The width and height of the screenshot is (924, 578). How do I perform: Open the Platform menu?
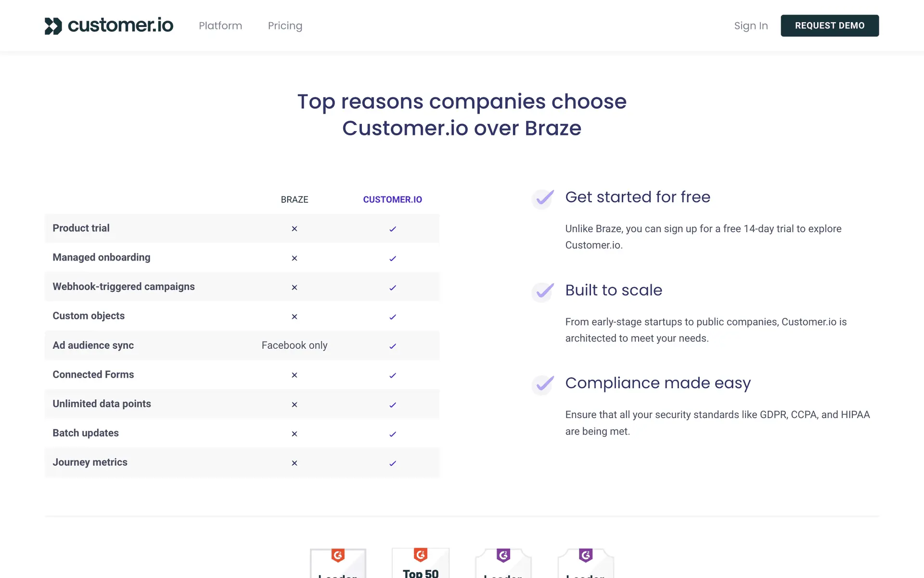coord(220,26)
